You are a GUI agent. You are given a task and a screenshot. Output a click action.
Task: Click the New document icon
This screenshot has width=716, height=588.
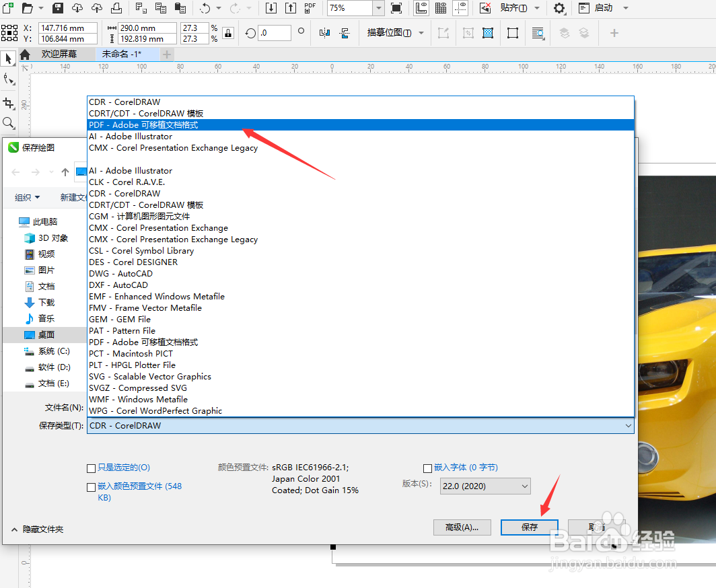click(8, 8)
